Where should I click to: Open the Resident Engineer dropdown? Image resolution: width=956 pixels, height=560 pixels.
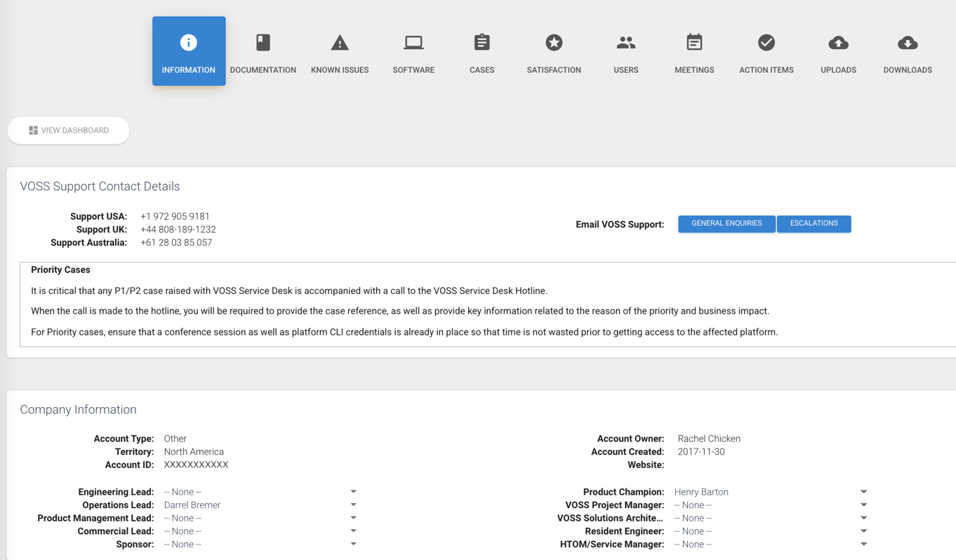(x=863, y=531)
